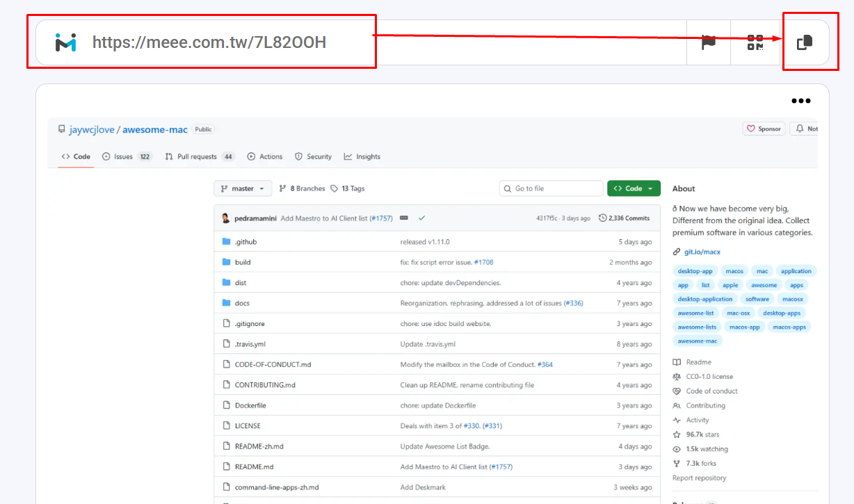Open the command-line-apps-zh.md file
This screenshot has width=854, height=504.
(x=277, y=487)
